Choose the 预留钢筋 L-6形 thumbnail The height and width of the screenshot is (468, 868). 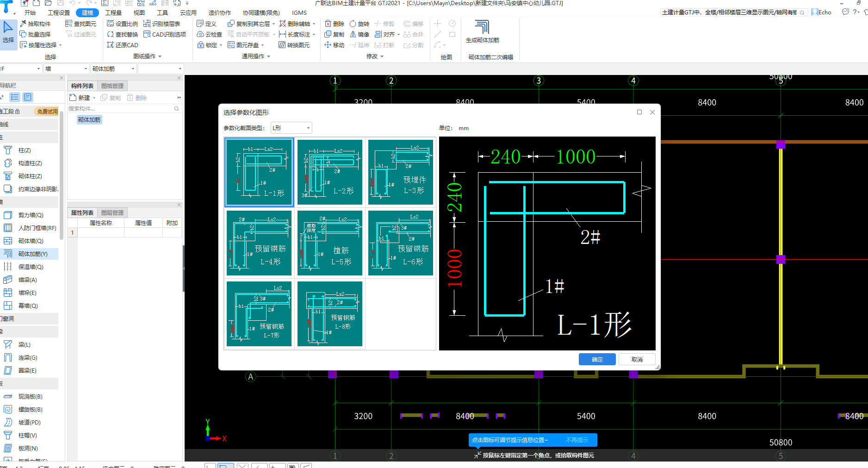401,243
